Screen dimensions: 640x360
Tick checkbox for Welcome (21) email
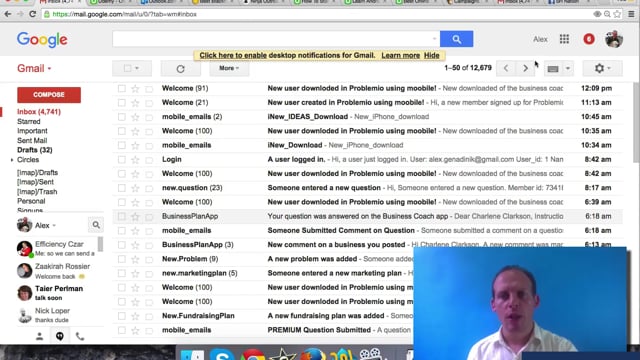122,103
